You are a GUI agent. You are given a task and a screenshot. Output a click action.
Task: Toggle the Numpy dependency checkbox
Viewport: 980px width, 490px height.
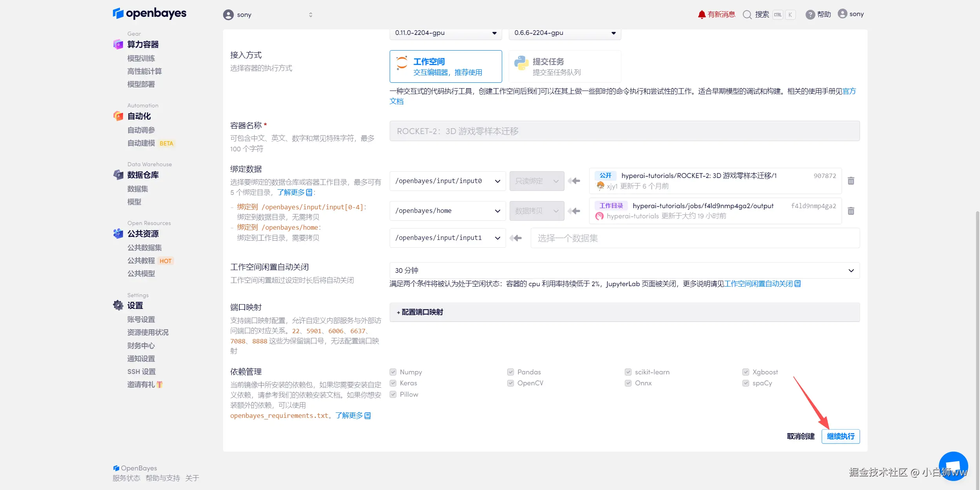coord(393,372)
